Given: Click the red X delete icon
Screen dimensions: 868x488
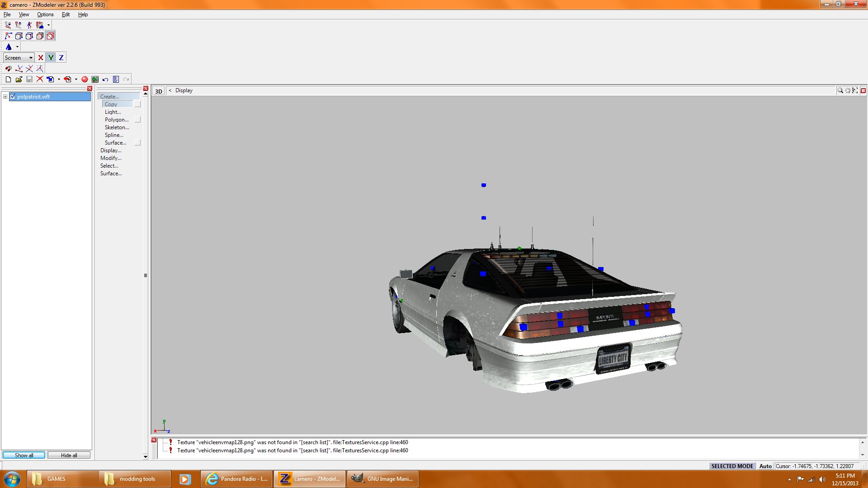Looking at the screenshot, I should click(40, 79).
